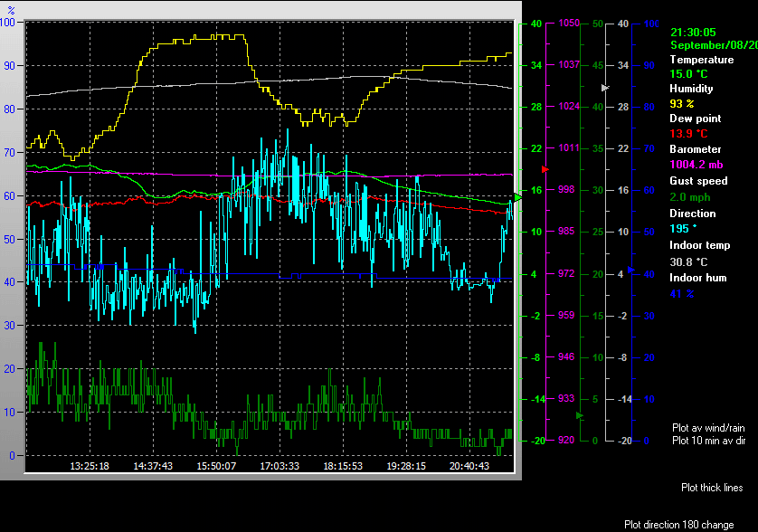Click the Humidity legend label

click(x=691, y=89)
